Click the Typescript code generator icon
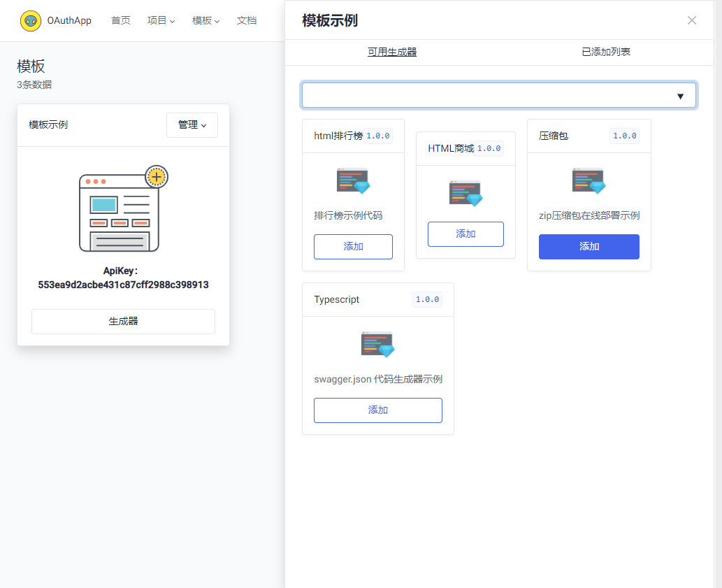The image size is (722, 588). (378, 344)
